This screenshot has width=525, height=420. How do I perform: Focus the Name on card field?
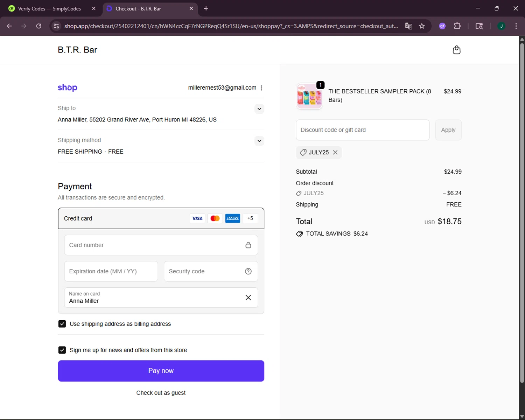click(161, 297)
